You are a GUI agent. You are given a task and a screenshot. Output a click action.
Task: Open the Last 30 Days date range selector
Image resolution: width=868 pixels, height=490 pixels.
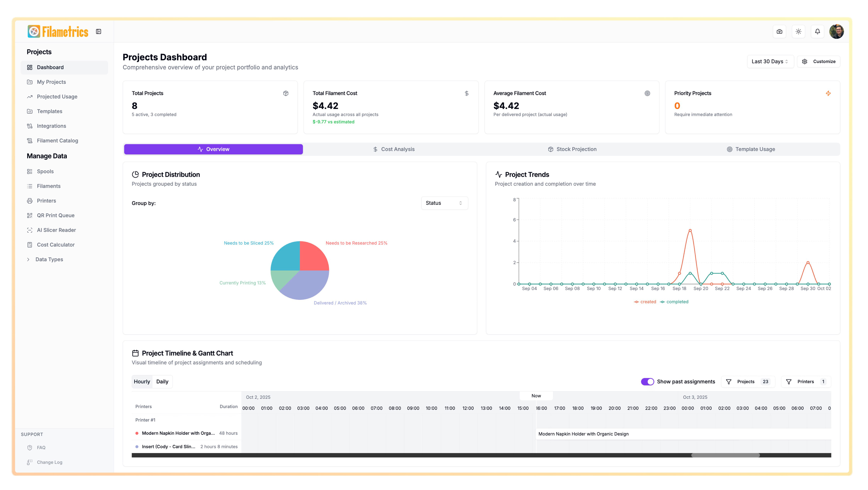pos(770,61)
